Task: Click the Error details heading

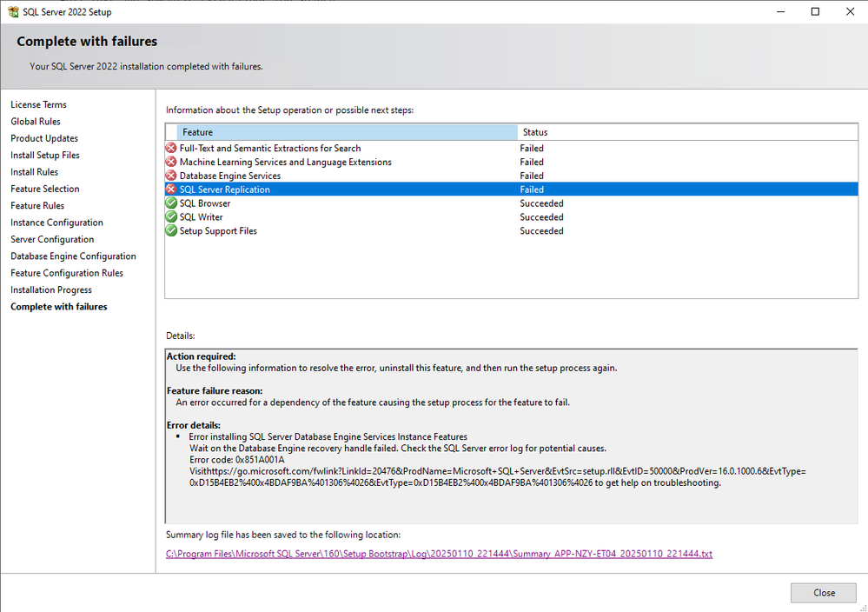Action: (193, 425)
